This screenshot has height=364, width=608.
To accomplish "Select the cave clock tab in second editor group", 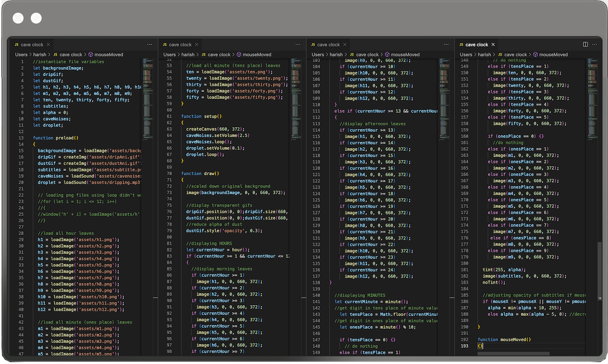I will (x=180, y=44).
